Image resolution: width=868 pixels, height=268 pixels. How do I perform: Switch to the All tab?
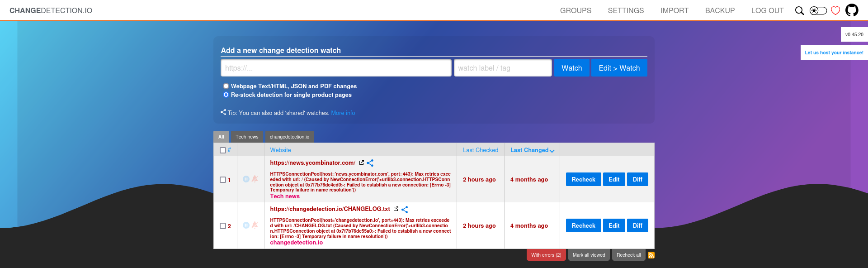221,137
